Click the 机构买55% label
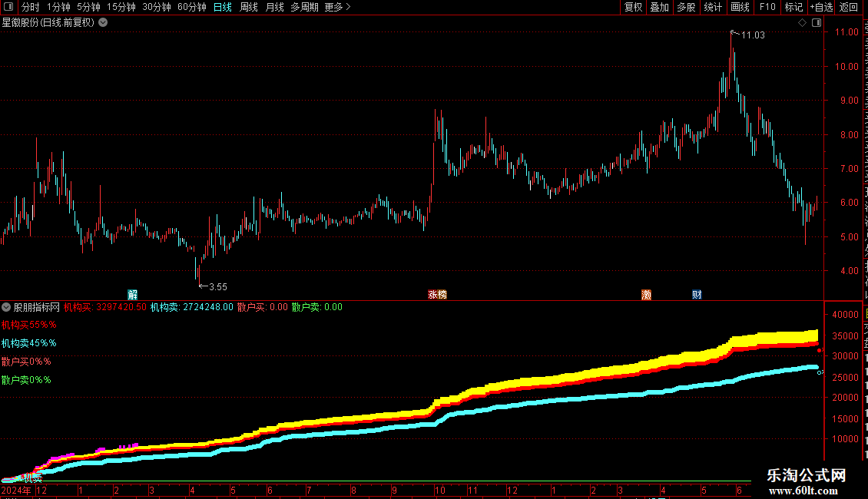The width and height of the screenshot is (868, 499). point(28,325)
